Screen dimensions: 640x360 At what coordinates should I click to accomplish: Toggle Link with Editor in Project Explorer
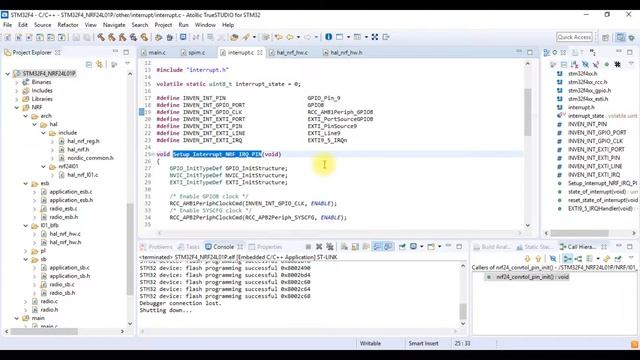point(100,64)
